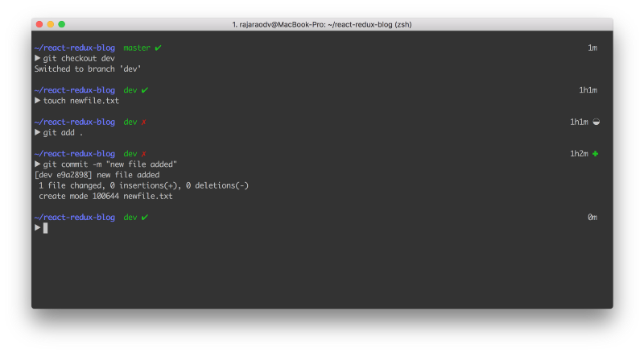Click the 'git commit -m' command line

tap(110, 164)
